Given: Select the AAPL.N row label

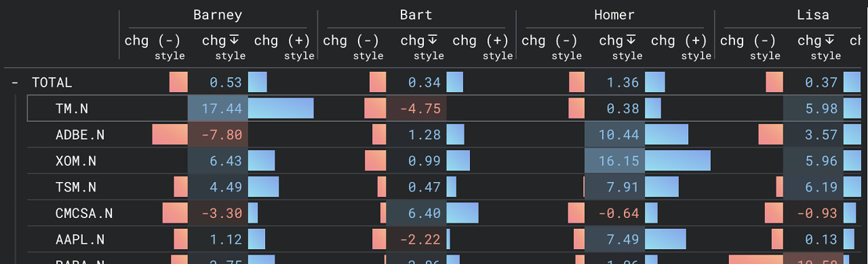Looking at the screenshot, I should [80, 239].
